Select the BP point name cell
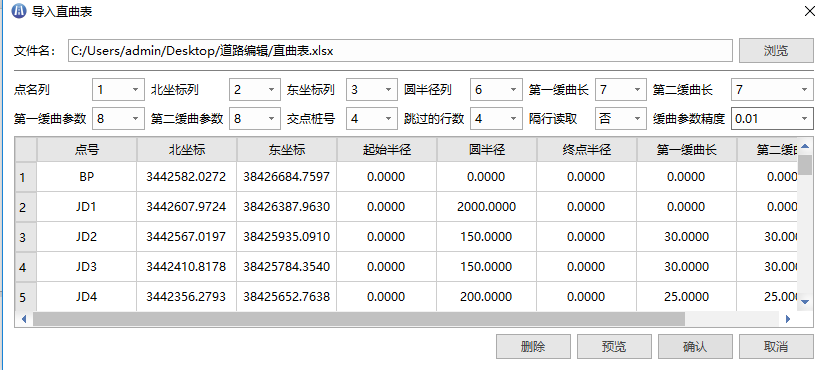This screenshot has width=823, height=370. pos(87,177)
